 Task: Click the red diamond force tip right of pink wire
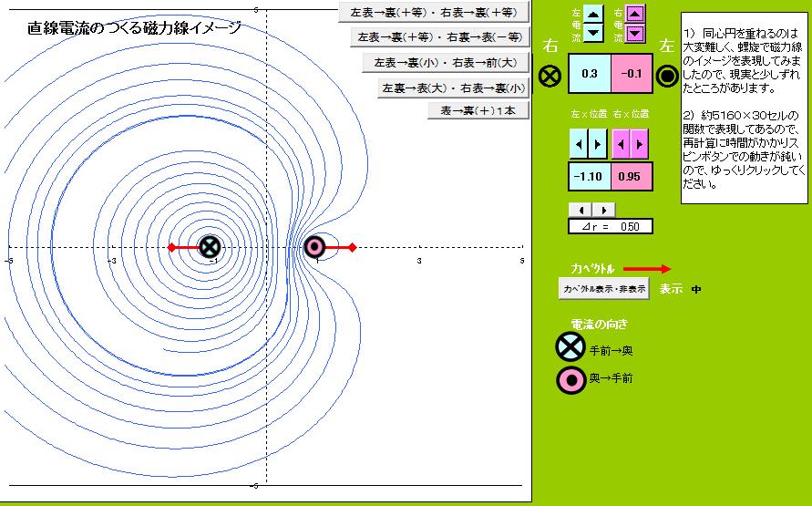(352, 248)
